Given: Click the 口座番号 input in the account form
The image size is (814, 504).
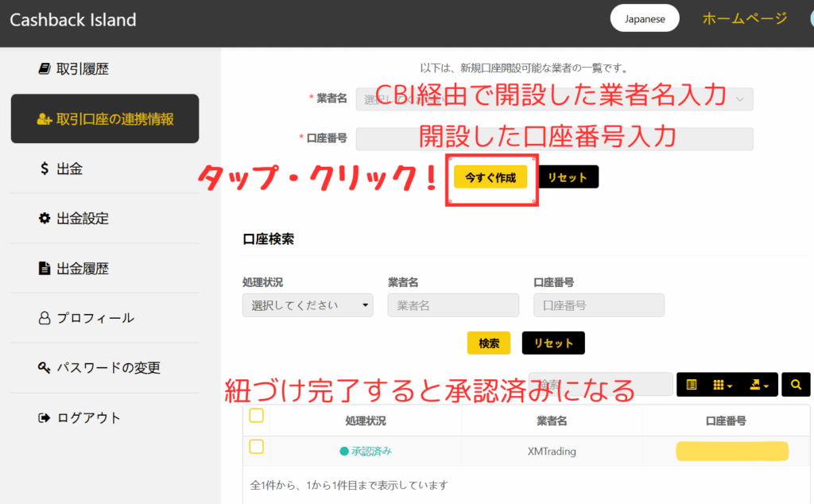Looking at the screenshot, I should click(554, 138).
